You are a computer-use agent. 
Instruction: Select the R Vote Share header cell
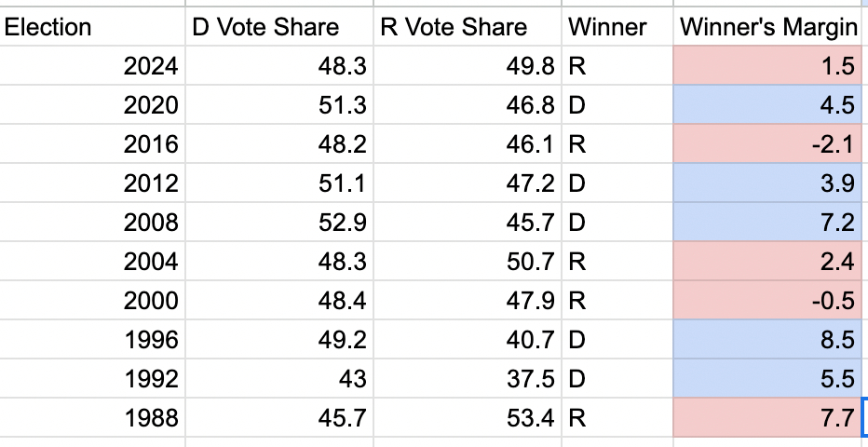tap(468, 27)
